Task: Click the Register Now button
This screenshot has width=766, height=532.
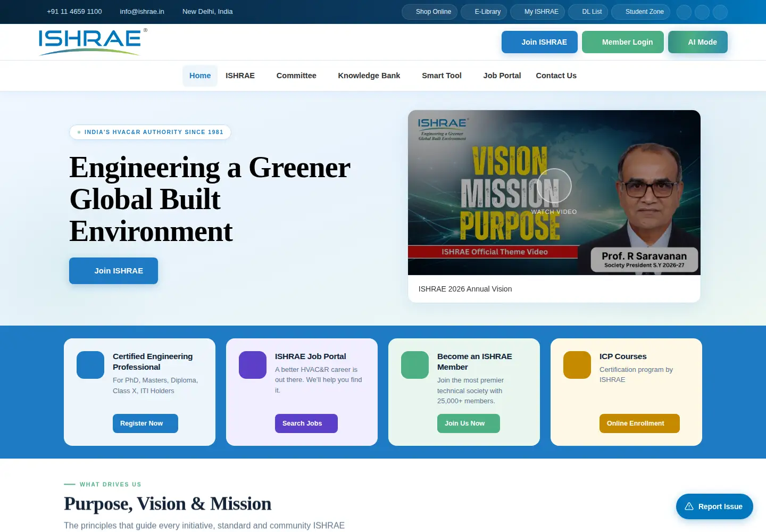Action: 145,423
